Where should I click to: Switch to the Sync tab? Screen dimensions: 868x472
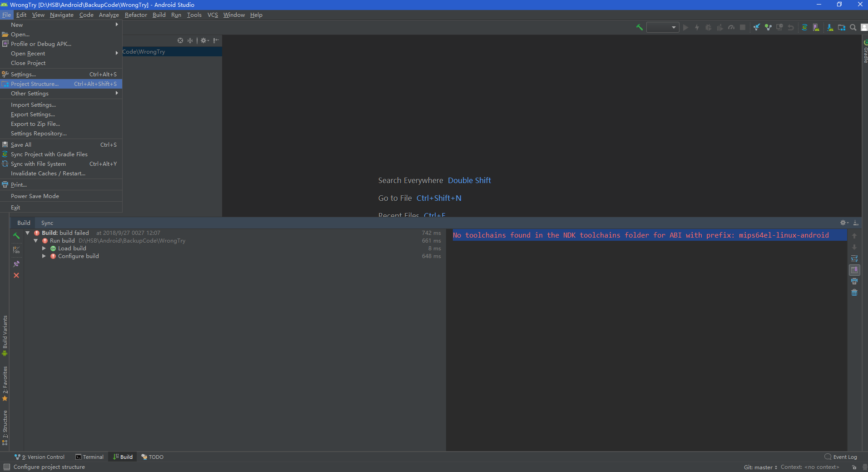click(x=47, y=223)
